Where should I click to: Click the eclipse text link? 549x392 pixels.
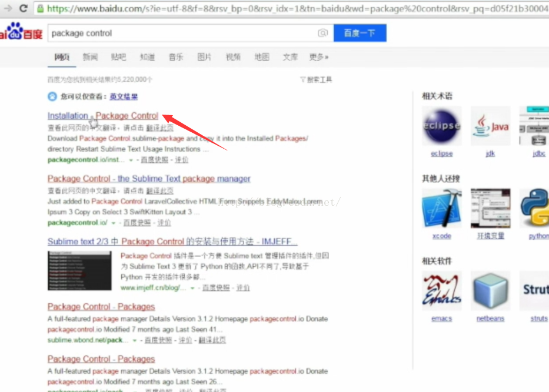(x=441, y=153)
